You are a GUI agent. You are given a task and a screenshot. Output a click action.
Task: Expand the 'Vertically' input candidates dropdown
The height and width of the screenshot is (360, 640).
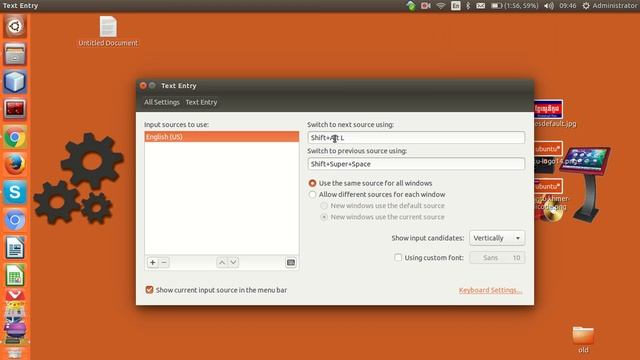pos(497,238)
